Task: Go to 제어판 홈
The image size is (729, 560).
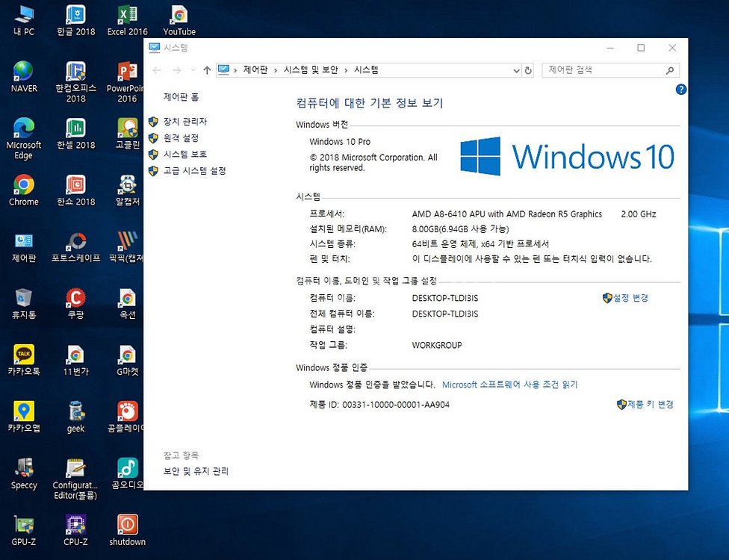Action: 181,96
